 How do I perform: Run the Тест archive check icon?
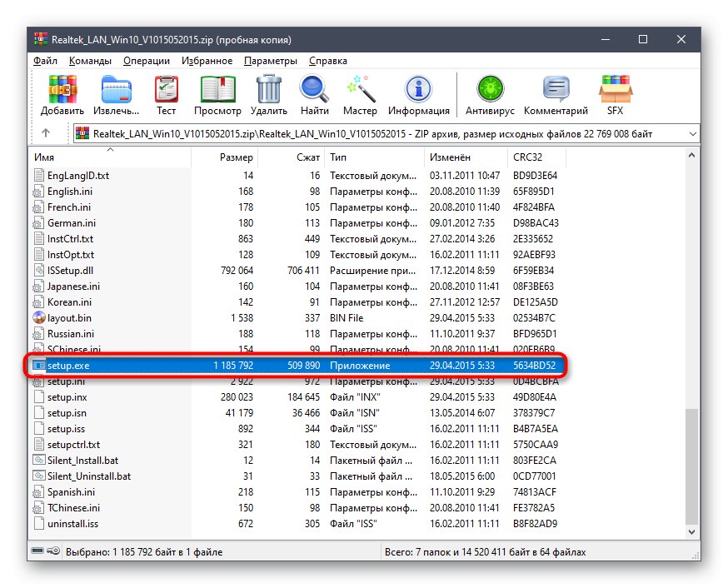[166, 89]
